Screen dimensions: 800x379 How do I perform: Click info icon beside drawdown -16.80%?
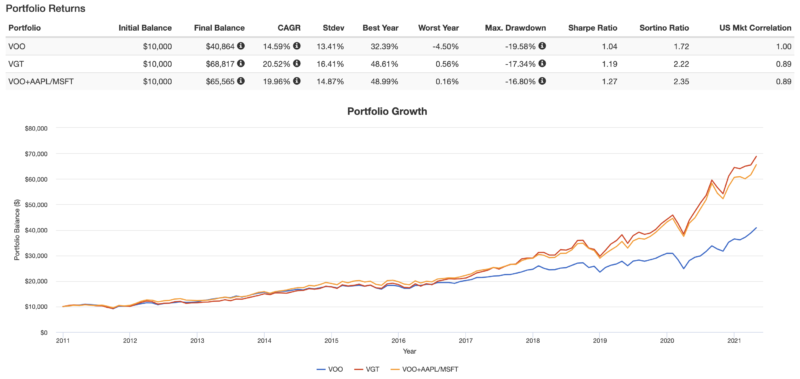[542, 81]
